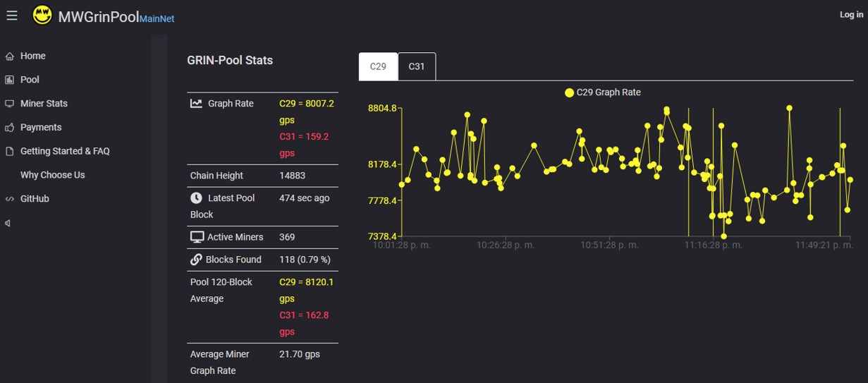Click the Chain Height label

pyautogui.click(x=216, y=176)
